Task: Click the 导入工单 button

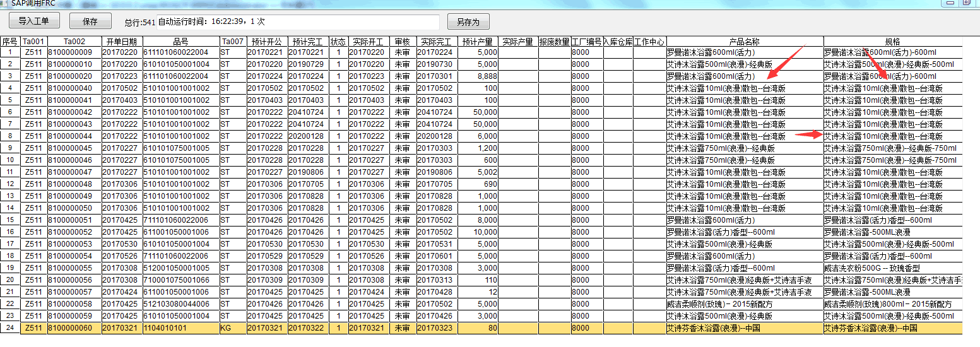Action: 33,21
